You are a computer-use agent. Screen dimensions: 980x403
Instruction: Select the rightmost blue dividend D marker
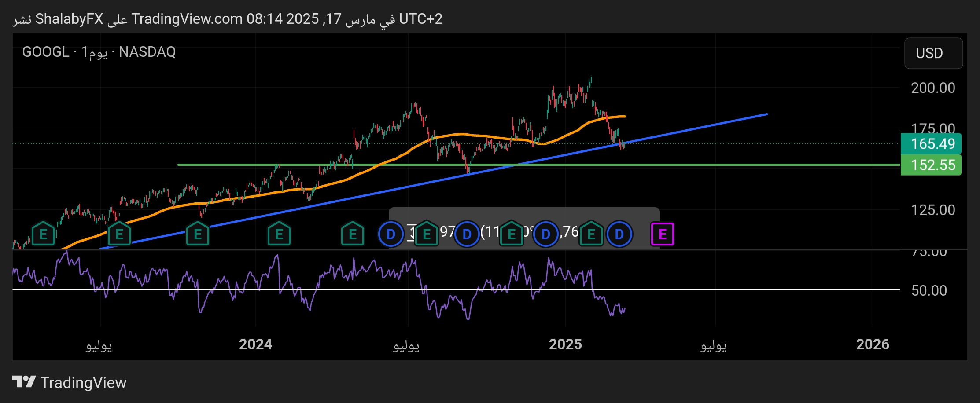(619, 234)
